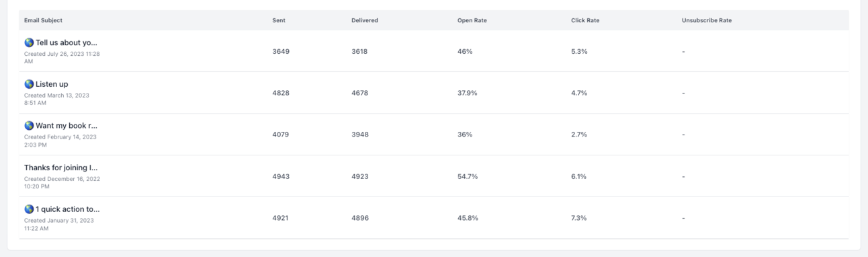Select the delivered count 3618
This screenshot has height=257, width=868.
tap(359, 51)
